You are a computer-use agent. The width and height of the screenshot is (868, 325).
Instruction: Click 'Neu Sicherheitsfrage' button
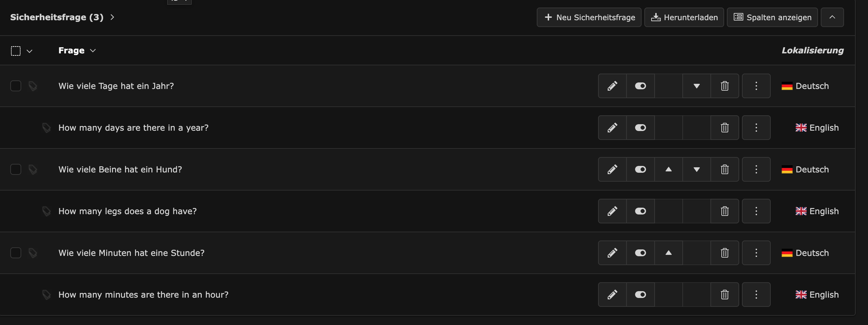[x=589, y=17]
